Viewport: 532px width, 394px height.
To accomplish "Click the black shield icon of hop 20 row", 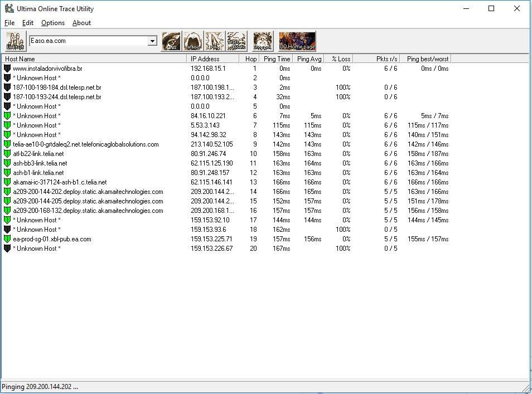I will pyautogui.click(x=7, y=249).
